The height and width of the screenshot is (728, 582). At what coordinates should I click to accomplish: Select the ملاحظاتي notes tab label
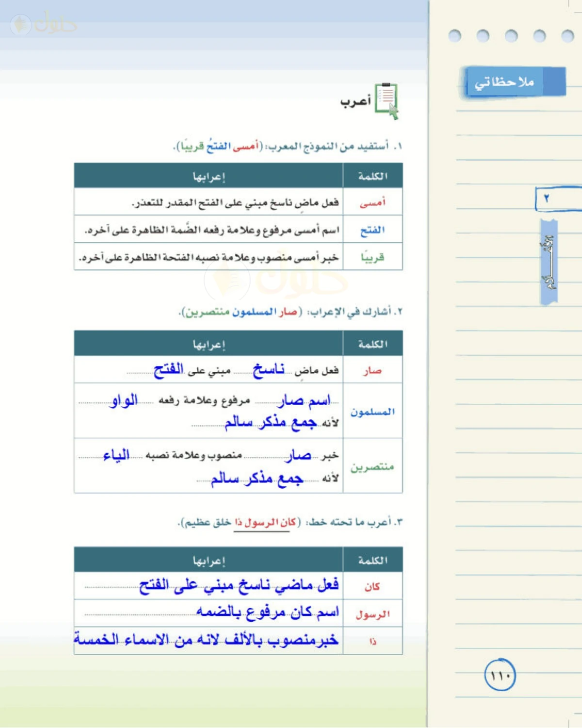[504, 82]
